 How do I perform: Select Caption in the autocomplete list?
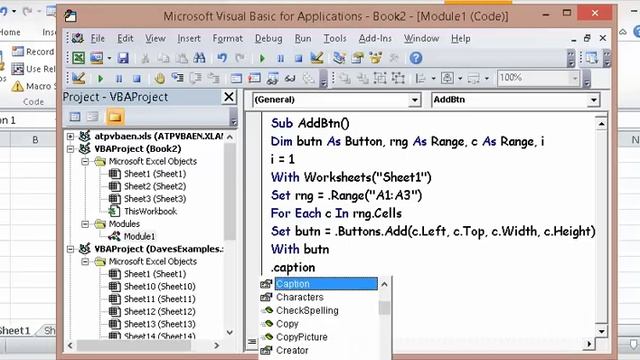tap(326, 284)
